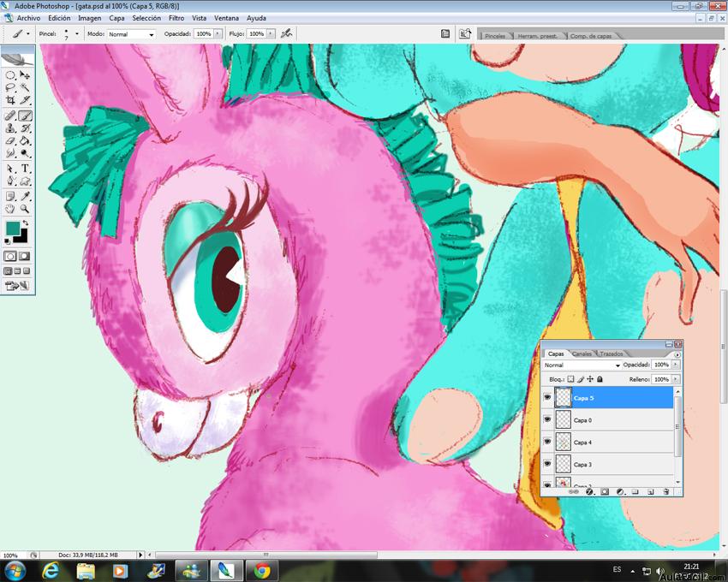Select the Notes tool
Screen dimensions: 728x582
pyautogui.click(x=10, y=196)
